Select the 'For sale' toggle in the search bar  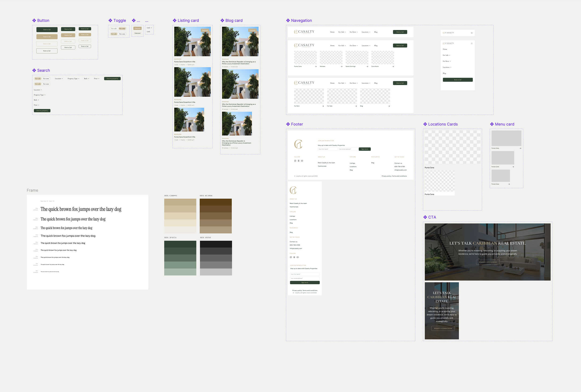click(x=38, y=78)
